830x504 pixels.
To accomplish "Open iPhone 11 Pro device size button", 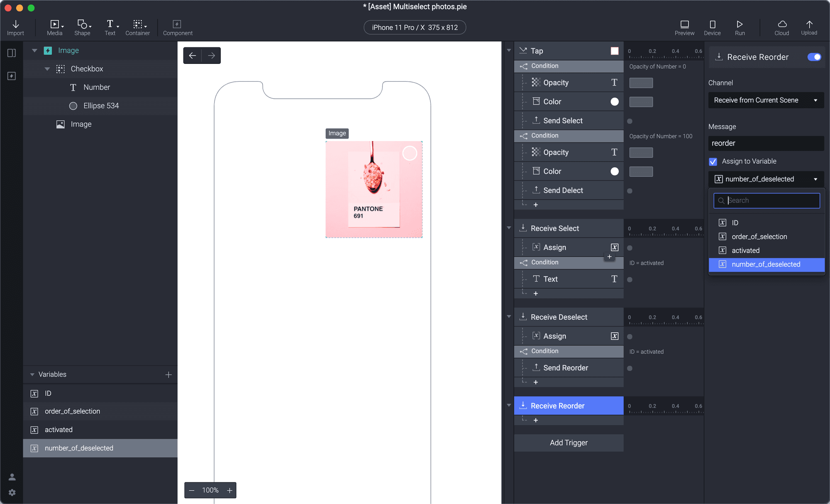I will (x=415, y=27).
